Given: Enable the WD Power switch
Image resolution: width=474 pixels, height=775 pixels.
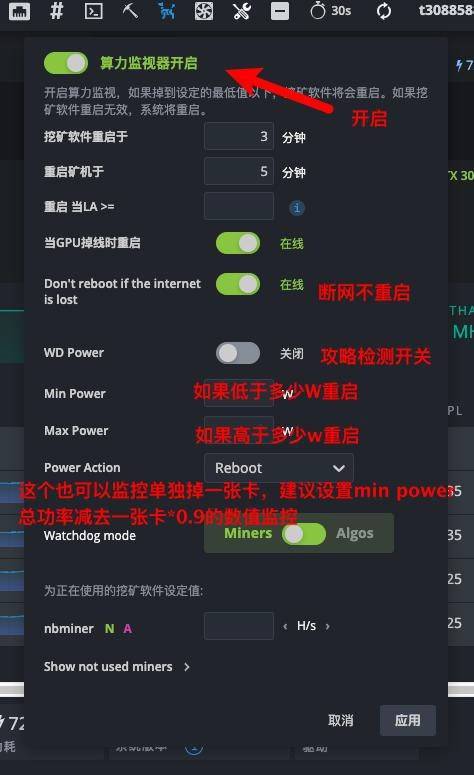Looking at the screenshot, I should coord(238,353).
